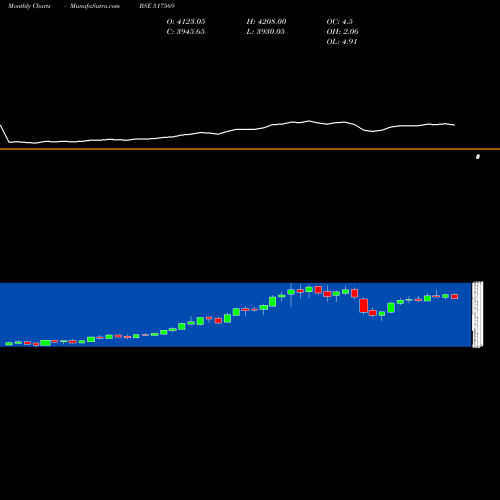
Task: Click the last red candlestick on the chart
Action: point(455,296)
